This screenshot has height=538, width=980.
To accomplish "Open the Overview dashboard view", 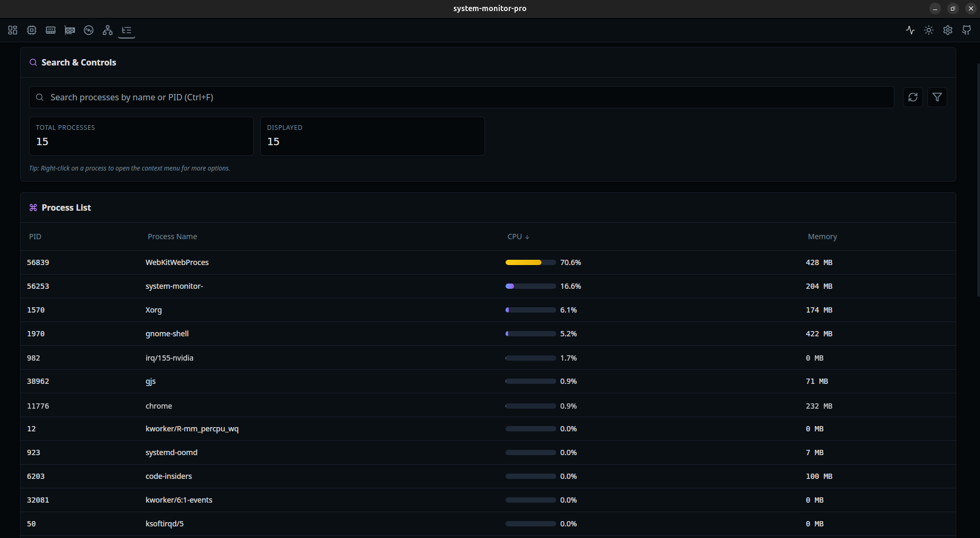I will click(x=13, y=30).
